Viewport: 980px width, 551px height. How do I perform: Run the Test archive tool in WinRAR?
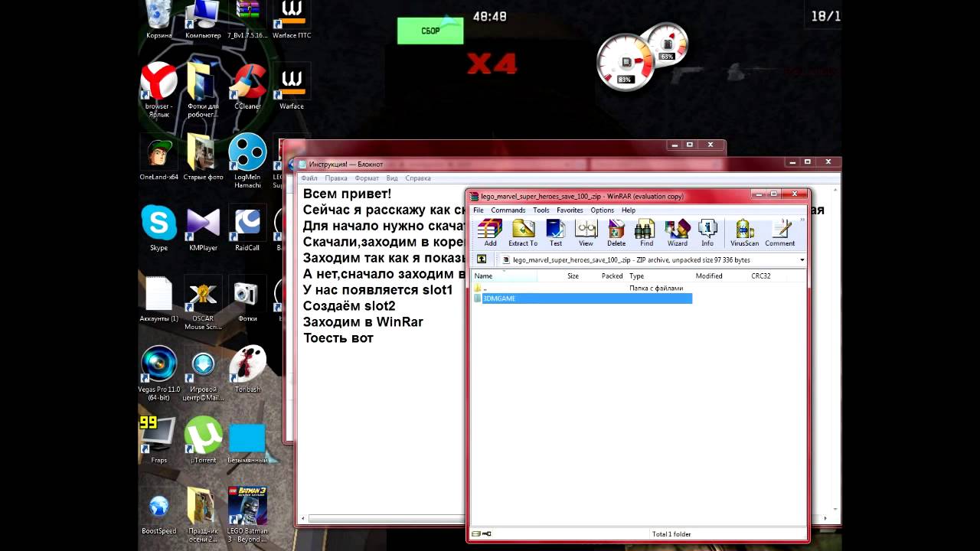556,233
